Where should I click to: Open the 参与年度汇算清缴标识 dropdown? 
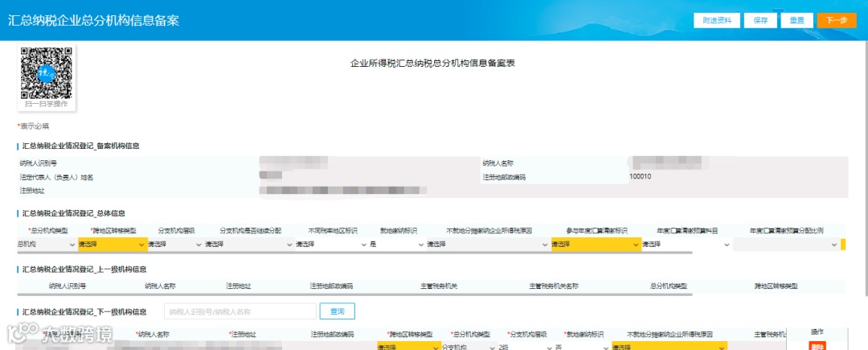(596, 245)
